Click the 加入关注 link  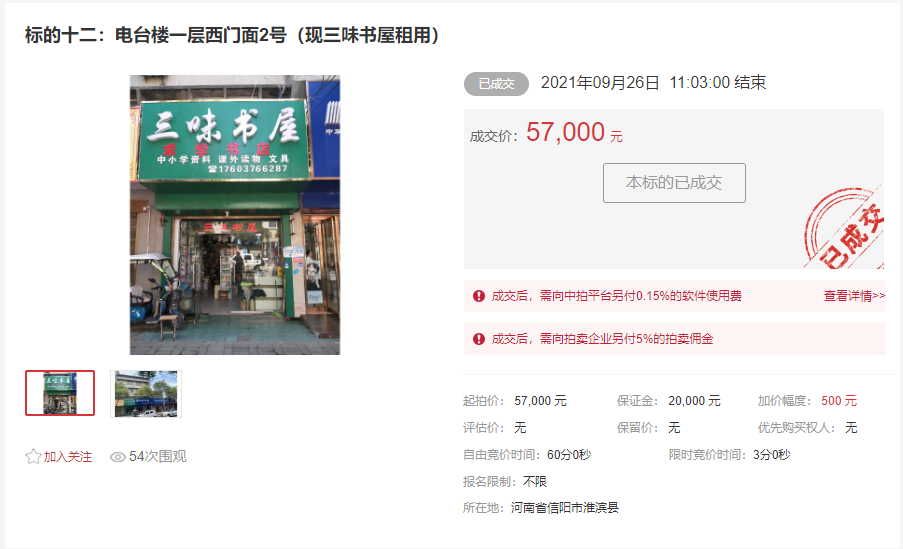[x=68, y=457]
